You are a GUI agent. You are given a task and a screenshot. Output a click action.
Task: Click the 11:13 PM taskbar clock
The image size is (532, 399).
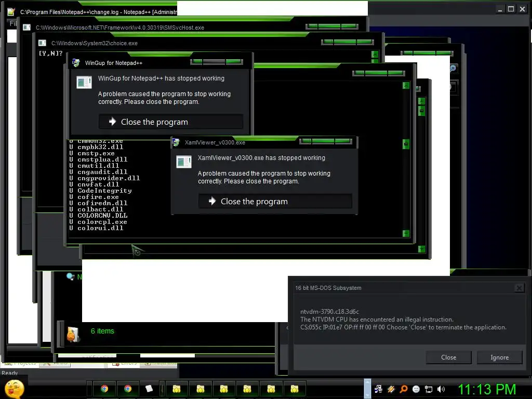pos(487,390)
